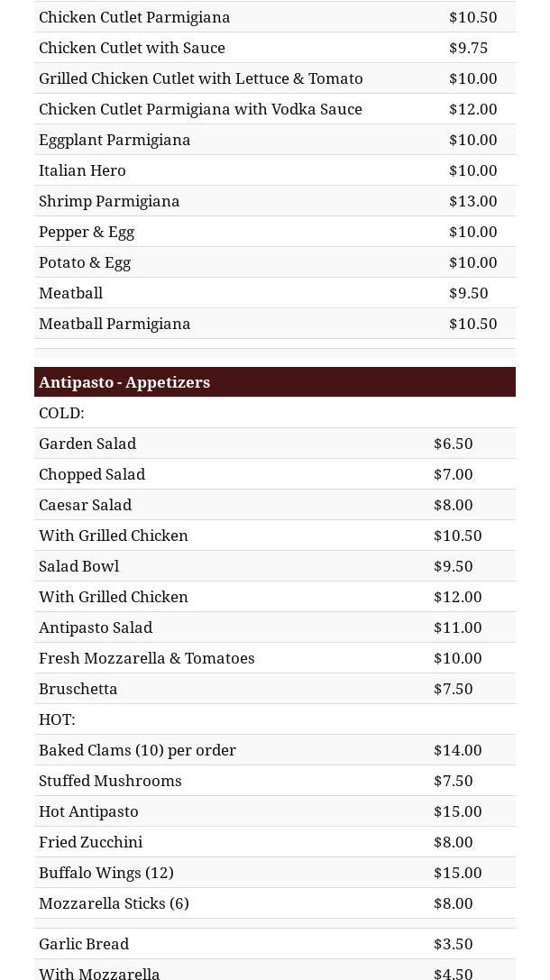
Task: Choose Buffalo Wings (12)
Action: (106, 873)
